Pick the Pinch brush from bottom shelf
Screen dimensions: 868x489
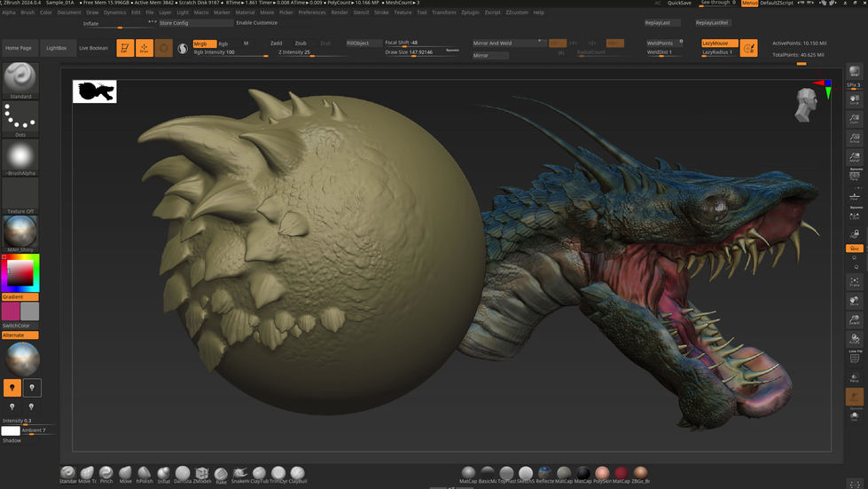click(x=106, y=473)
